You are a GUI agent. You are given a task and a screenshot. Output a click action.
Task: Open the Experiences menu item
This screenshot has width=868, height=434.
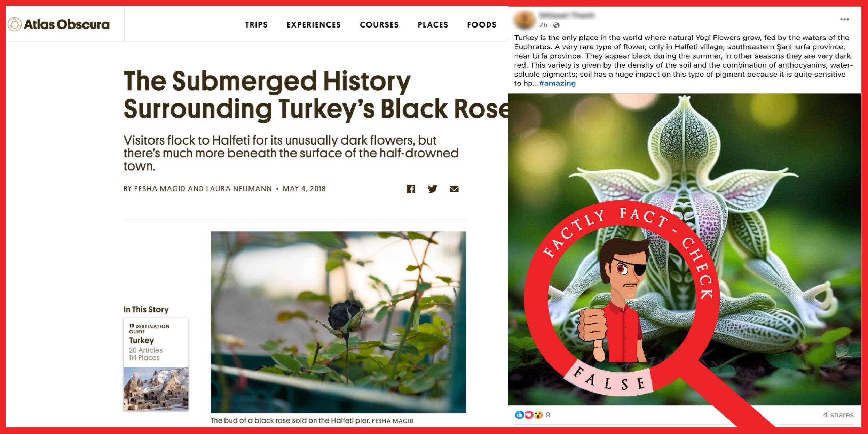pyautogui.click(x=314, y=25)
